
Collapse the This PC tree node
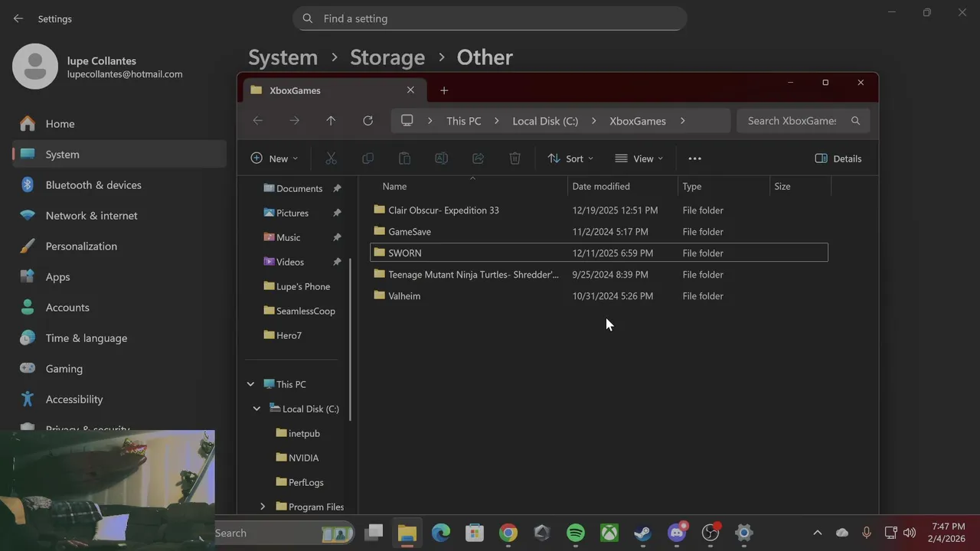click(x=250, y=384)
